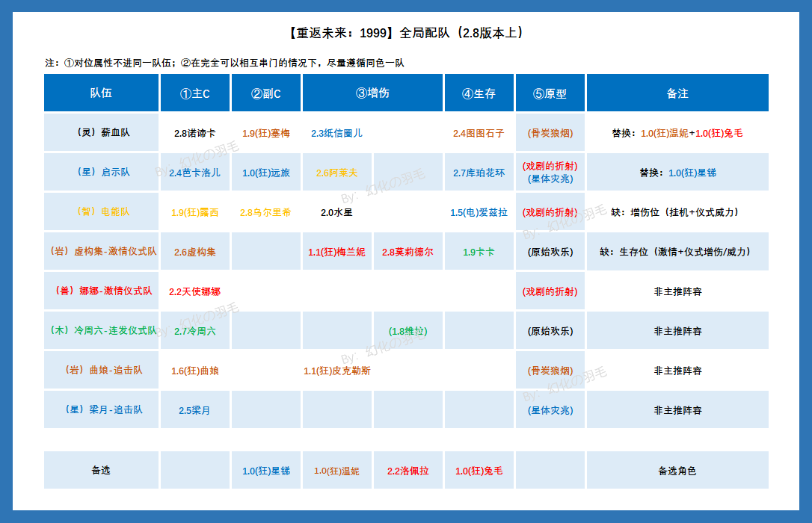Select the ④生存 column header
This screenshot has height=523, width=812.
[479, 93]
